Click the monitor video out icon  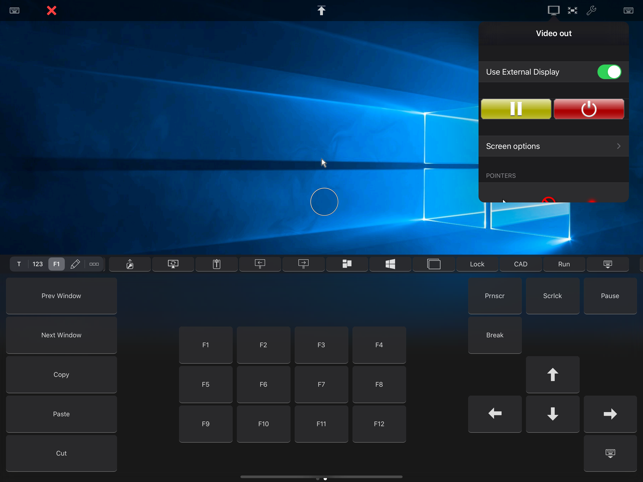(554, 10)
